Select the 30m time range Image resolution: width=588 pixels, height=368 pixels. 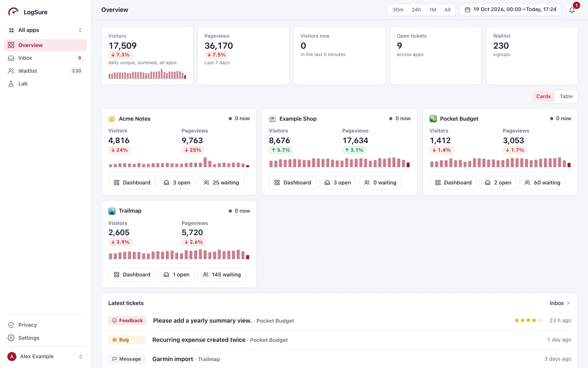pyautogui.click(x=398, y=10)
